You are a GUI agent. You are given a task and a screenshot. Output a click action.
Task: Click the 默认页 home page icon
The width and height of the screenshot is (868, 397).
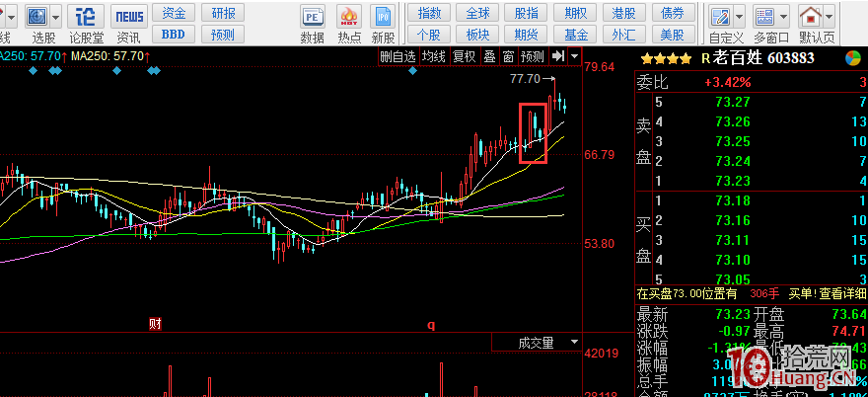pyautogui.click(x=811, y=17)
